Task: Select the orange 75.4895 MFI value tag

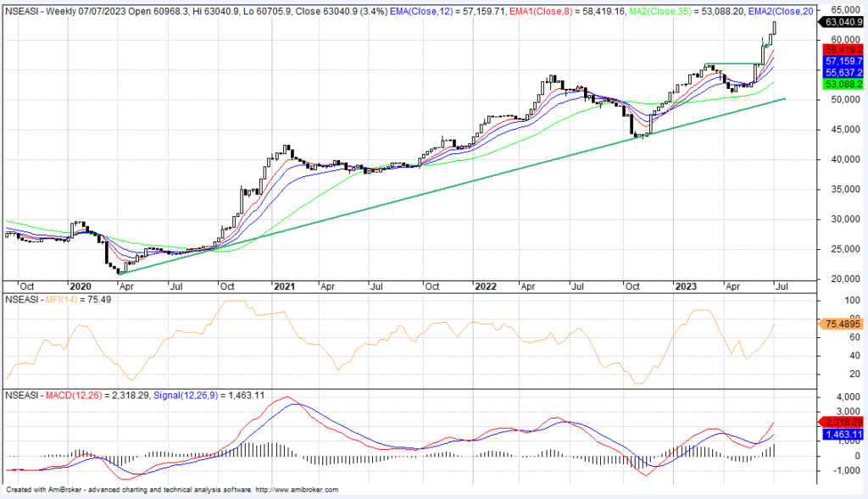Action: tap(842, 324)
